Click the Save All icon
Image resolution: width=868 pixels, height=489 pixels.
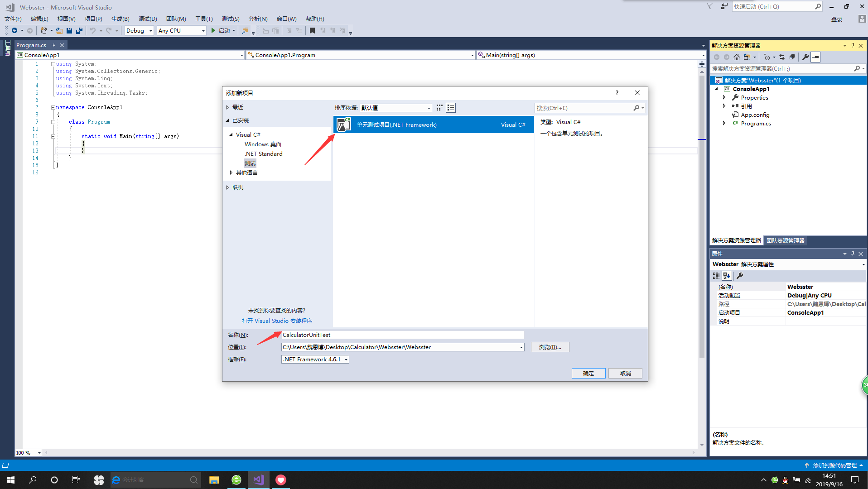(79, 30)
